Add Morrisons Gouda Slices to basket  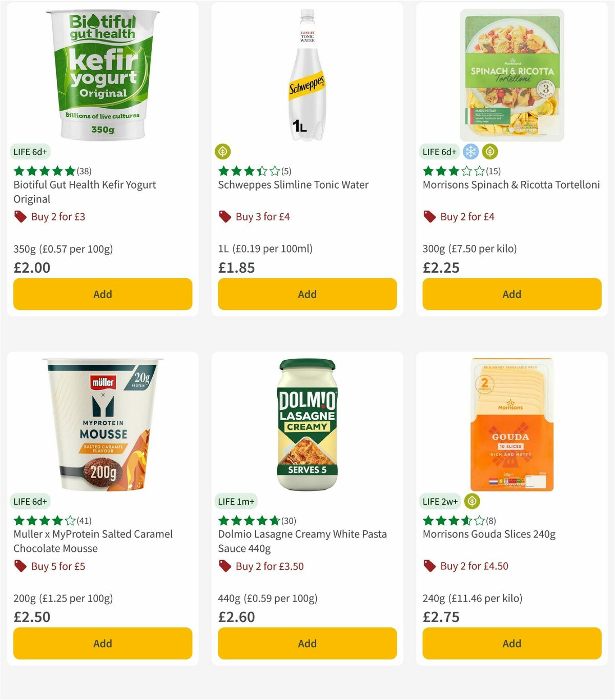(511, 644)
